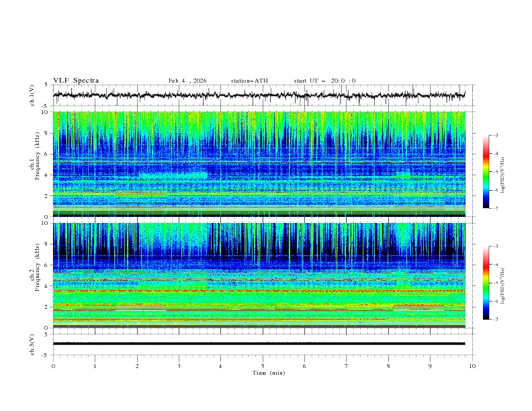Click the "start UT = 20:0 :0" text
532x411 pixels.
(324, 81)
